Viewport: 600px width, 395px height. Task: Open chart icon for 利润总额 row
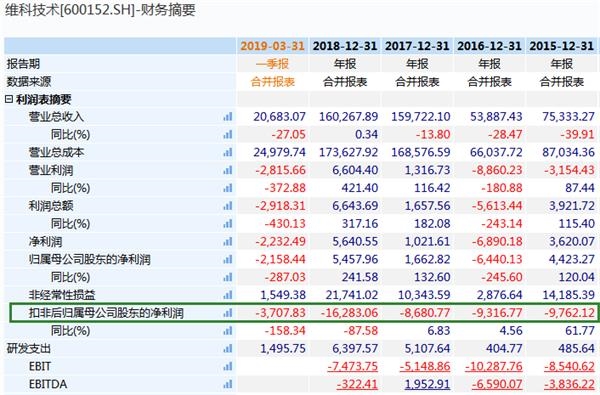coord(228,206)
